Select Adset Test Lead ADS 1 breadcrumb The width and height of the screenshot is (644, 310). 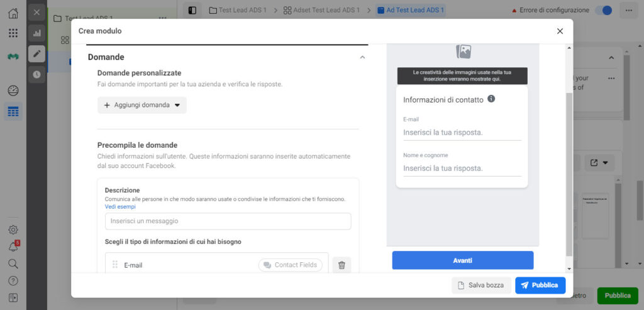(x=321, y=10)
